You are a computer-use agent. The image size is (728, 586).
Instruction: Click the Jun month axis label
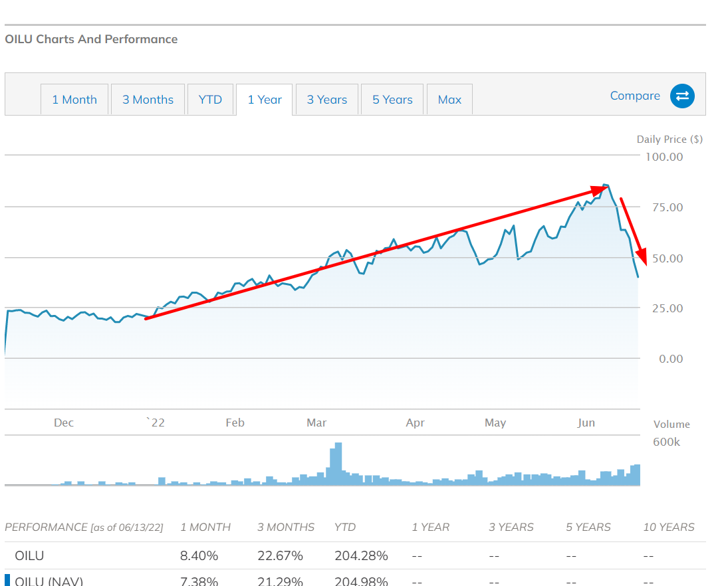pyautogui.click(x=586, y=423)
